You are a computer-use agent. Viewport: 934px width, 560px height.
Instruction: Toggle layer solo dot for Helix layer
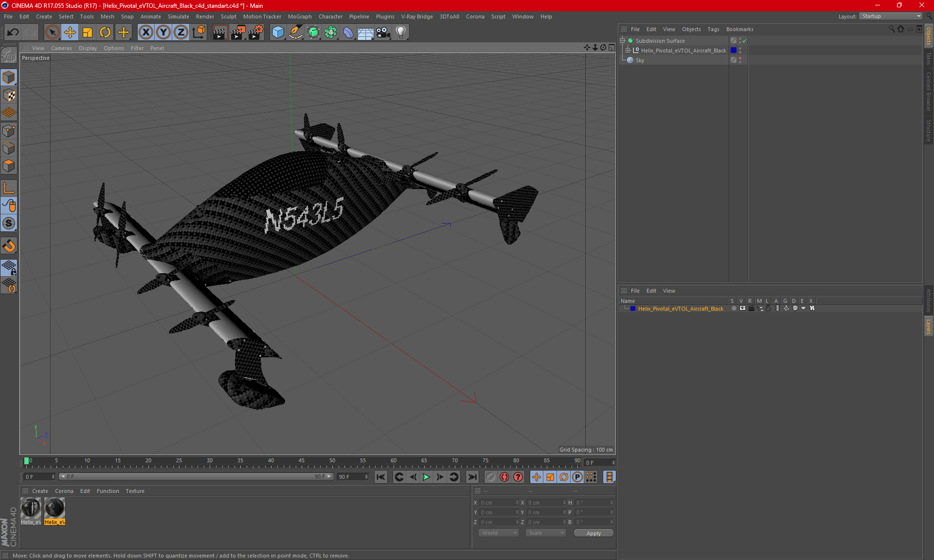point(734,309)
